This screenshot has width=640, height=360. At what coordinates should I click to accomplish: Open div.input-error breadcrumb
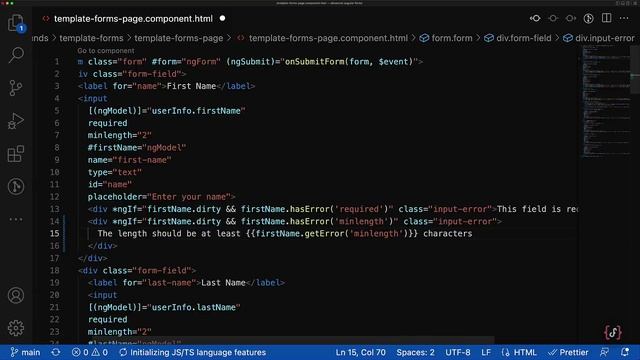[605, 38]
